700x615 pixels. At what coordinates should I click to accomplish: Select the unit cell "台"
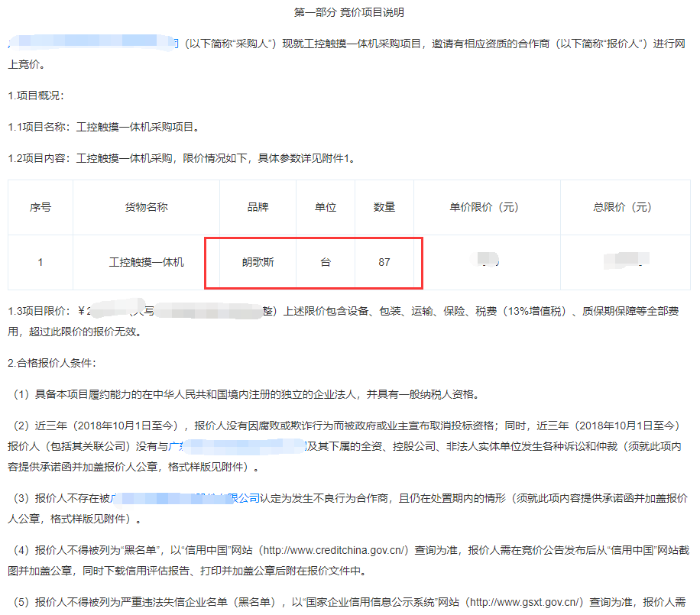[326, 262]
